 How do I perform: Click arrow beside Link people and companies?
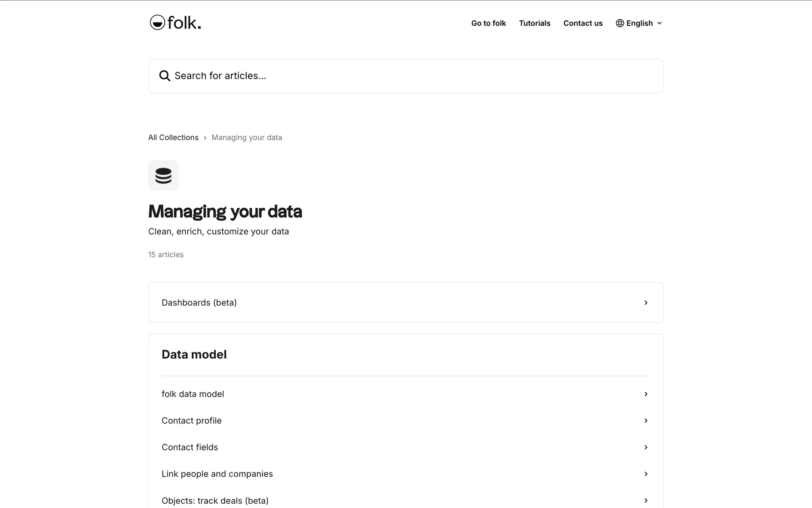[x=646, y=474]
